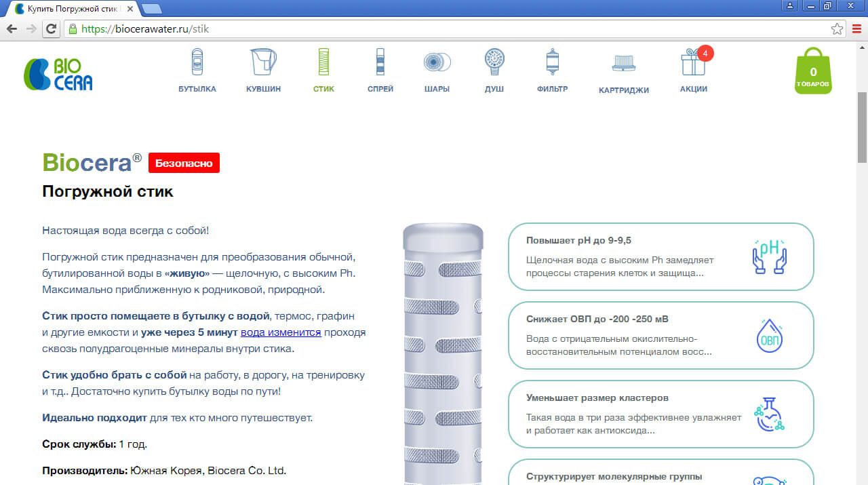The height and width of the screenshot is (485, 868).
Task: Open the Фильтр filter icon
Action: [552, 62]
